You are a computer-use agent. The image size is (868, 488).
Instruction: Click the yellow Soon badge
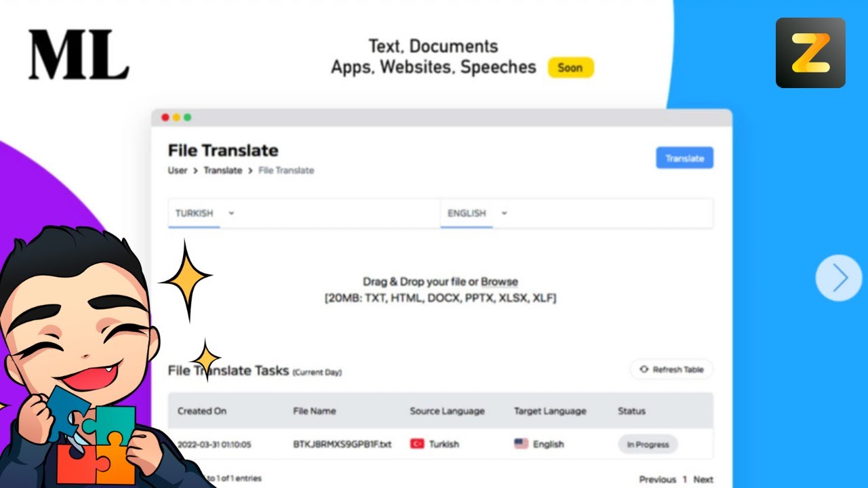[x=570, y=67]
